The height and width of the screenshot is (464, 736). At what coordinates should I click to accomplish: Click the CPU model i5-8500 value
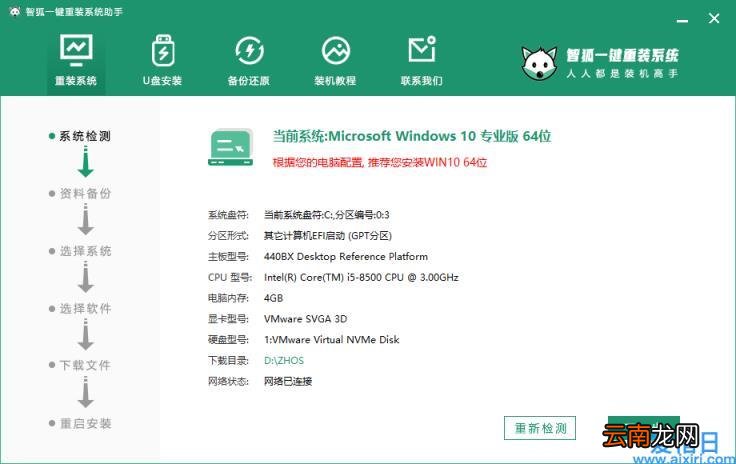361,277
